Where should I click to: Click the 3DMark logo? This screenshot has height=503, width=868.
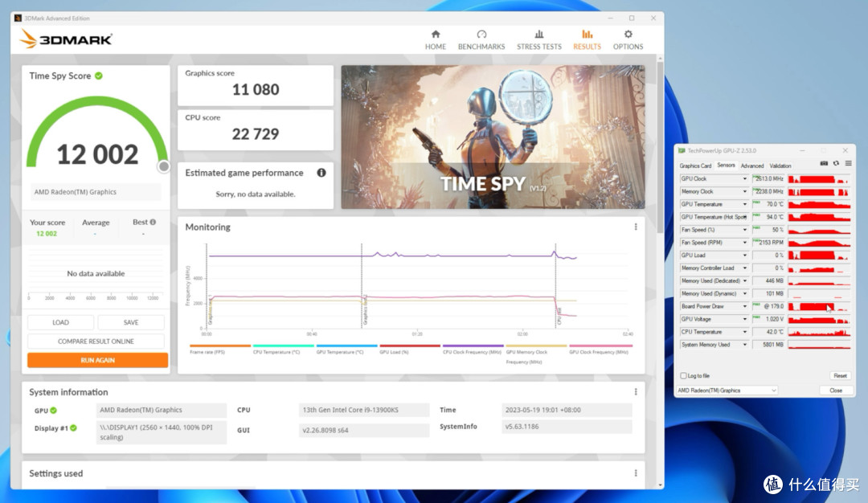point(66,39)
